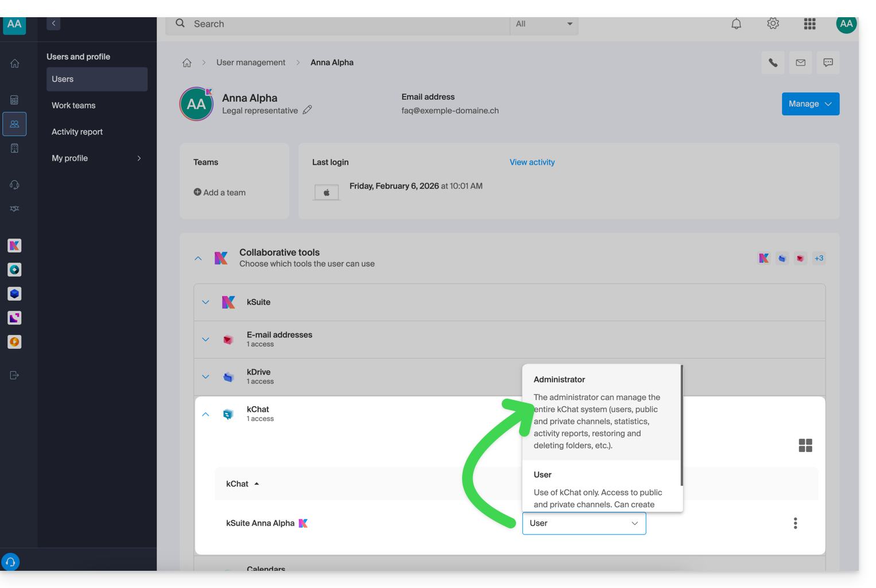876x588 pixels.
Task: Click the View activity link
Action: (532, 162)
